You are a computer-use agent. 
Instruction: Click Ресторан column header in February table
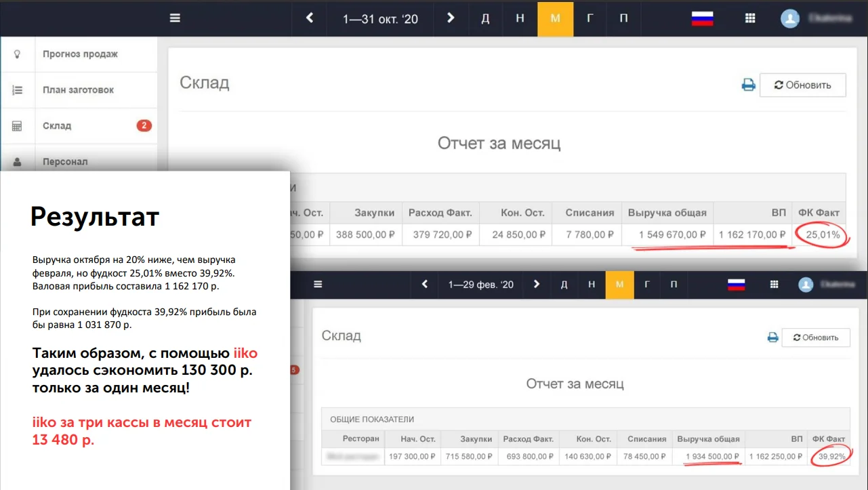point(360,438)
